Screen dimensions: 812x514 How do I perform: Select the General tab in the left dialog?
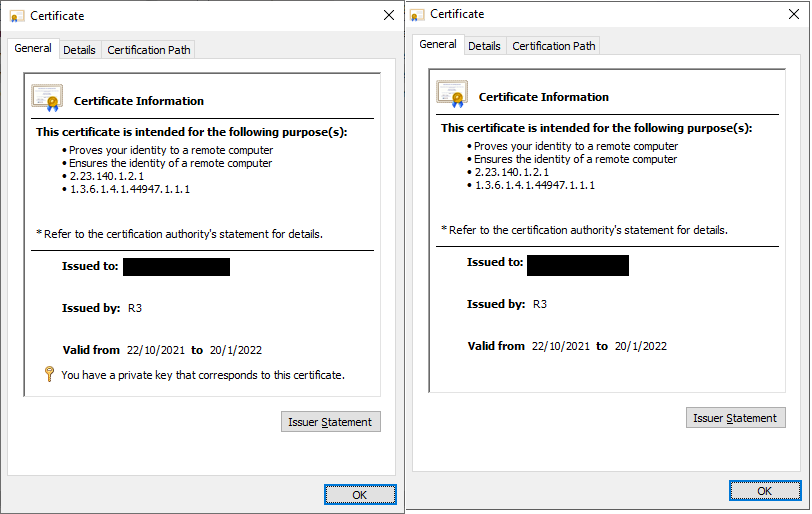(33, 48)
